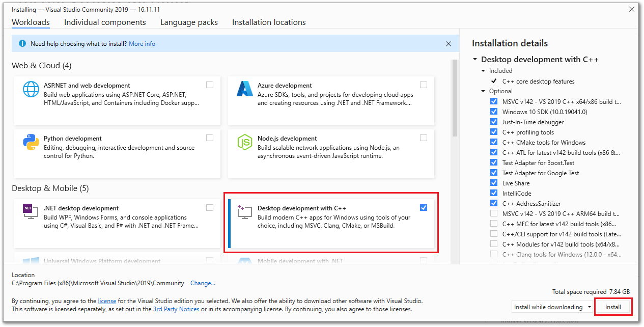Click the Web & Cloud (4) heading
This screenshot has width=644, height=327.
tap(42, 66)
